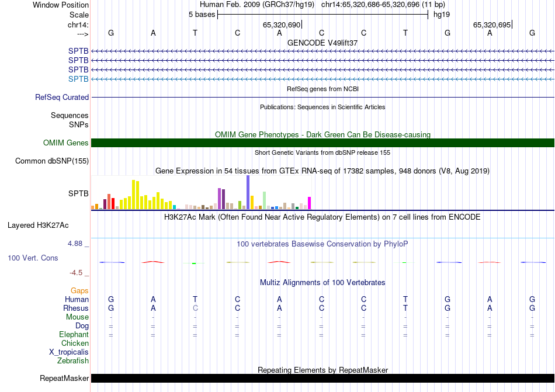Click the '--->' strand direction arrow label
Viewport: 555px width, 392px height.
coord(82,34)
